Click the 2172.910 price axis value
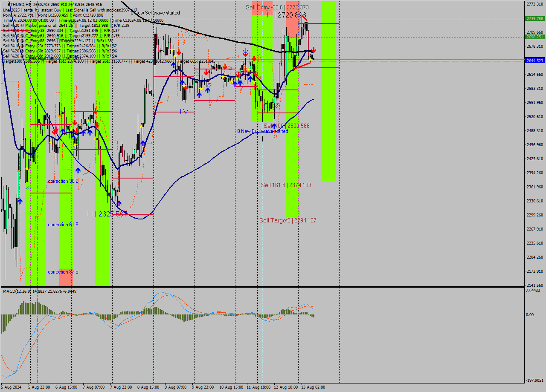The width and height of the screenshot is (546, 392). coord(535,271)
